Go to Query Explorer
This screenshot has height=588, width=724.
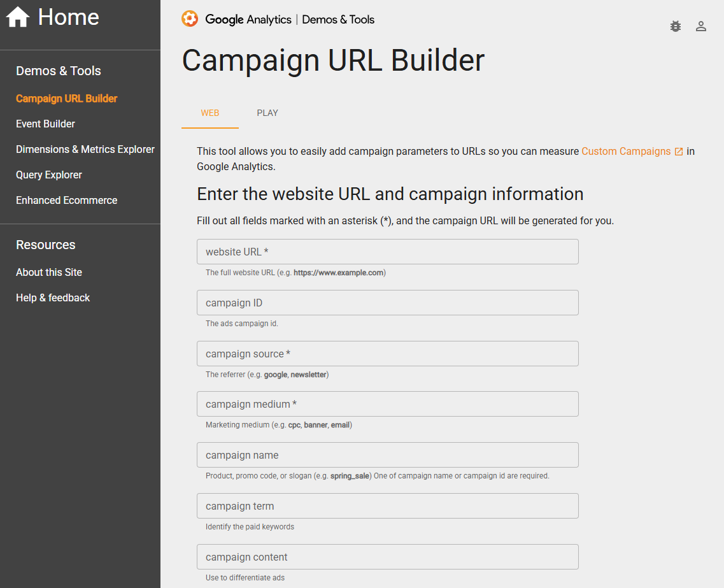tap(48, 175)
